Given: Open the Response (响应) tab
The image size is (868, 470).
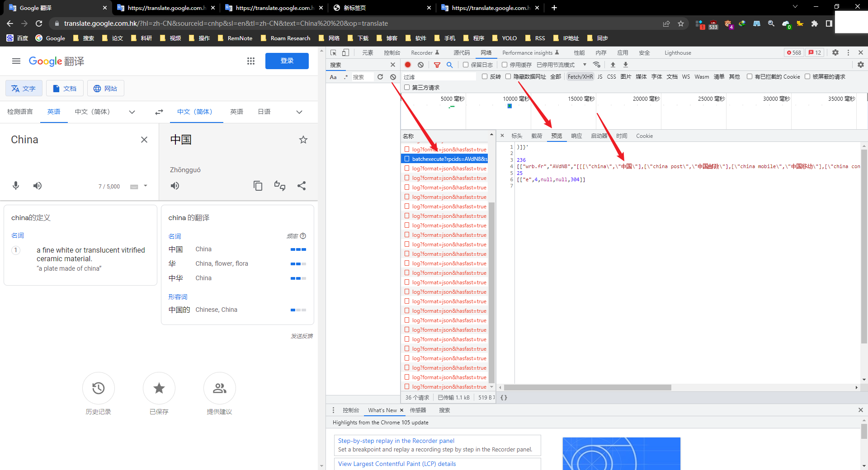Looking at the screenshot, I should (x=576, y=136).
